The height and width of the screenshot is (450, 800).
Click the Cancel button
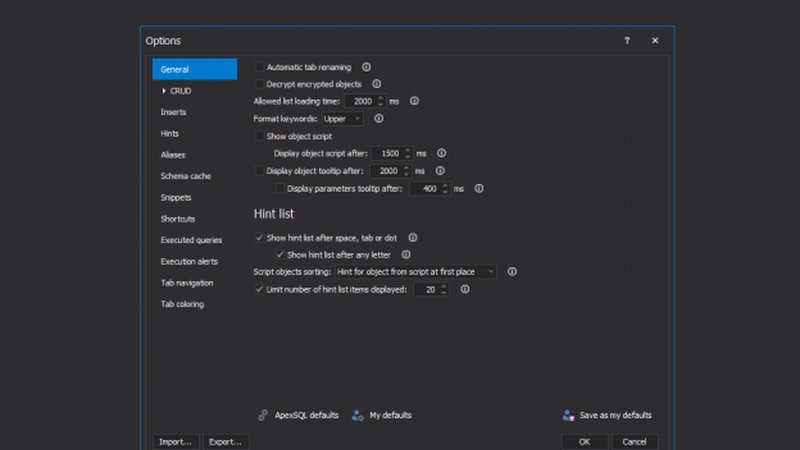point(634,442)
